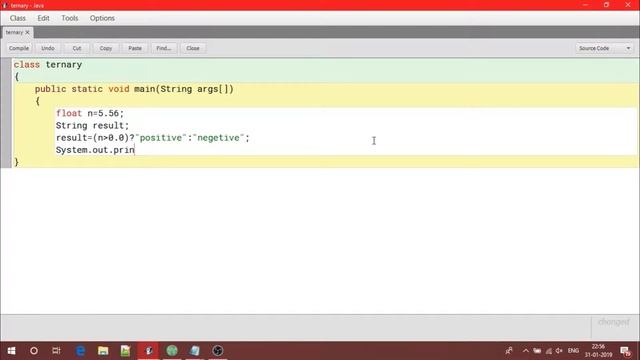640x360 pixels.
Task: Click the Find... button
Action: click(x=164, y=48)
